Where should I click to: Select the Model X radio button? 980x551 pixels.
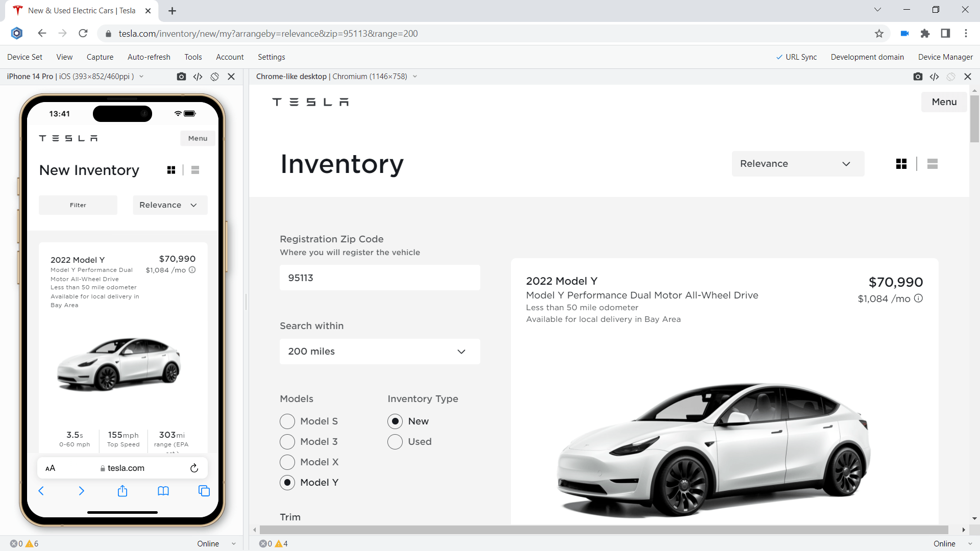pos(287,462)
